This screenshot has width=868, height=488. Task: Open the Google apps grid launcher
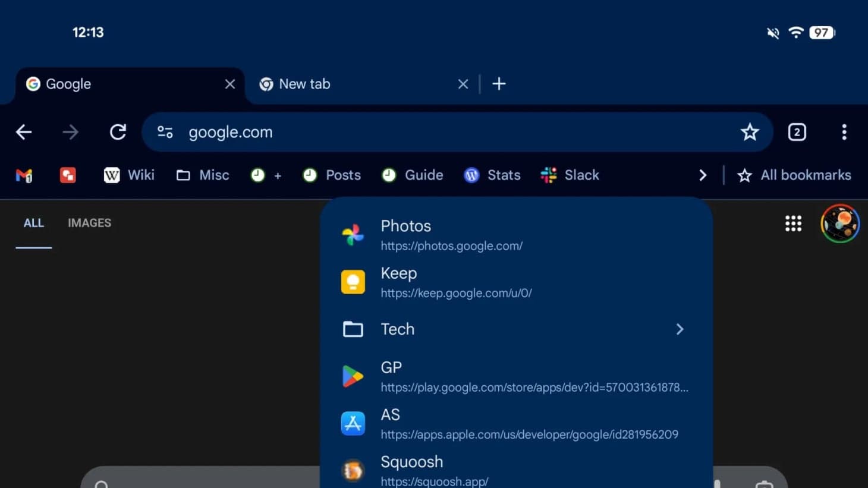[x=793, y=223]
